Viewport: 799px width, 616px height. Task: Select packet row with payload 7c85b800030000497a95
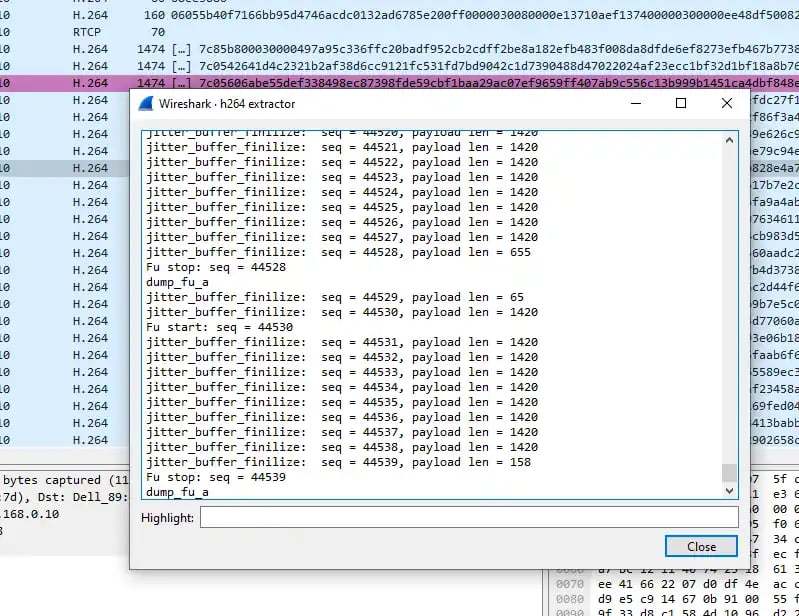(x=400, y=49)
